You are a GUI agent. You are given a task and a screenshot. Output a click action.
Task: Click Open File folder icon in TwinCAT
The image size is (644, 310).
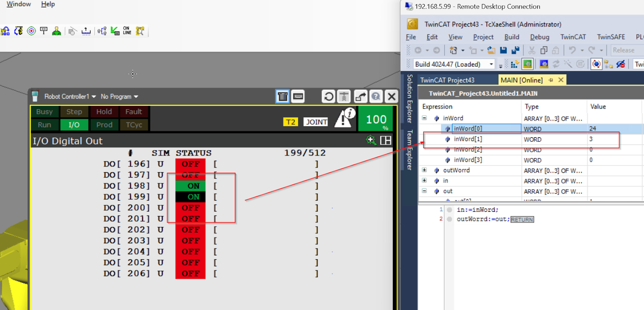click(491, 50)
